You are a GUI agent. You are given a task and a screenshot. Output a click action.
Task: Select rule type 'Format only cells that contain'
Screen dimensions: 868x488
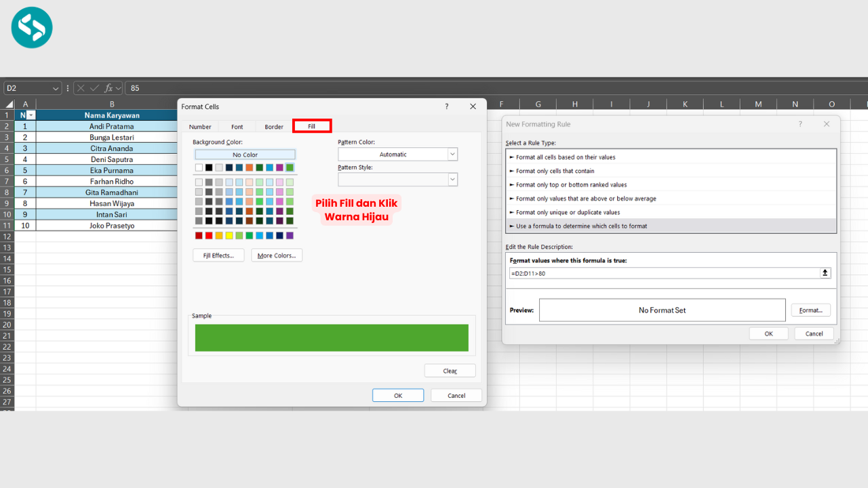tap(556, 171)
